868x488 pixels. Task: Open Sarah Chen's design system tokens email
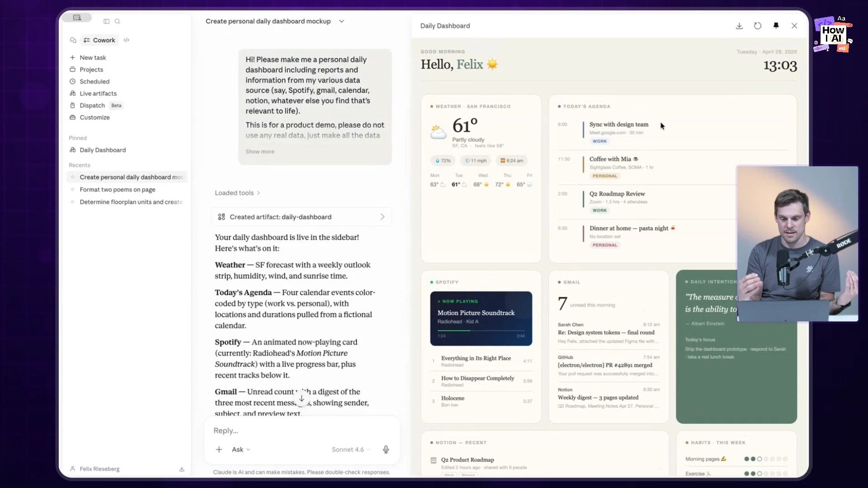[609, 333]
